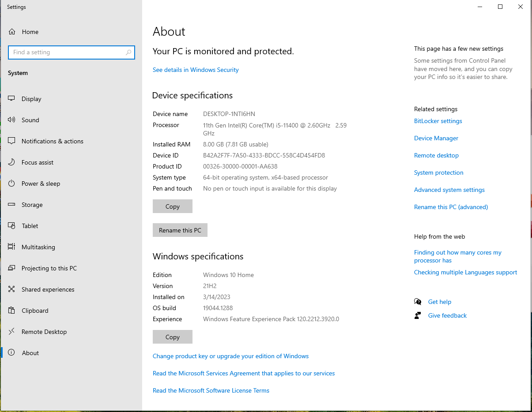Copy the device specifications
Screen dimensions: 532x412
172,206
